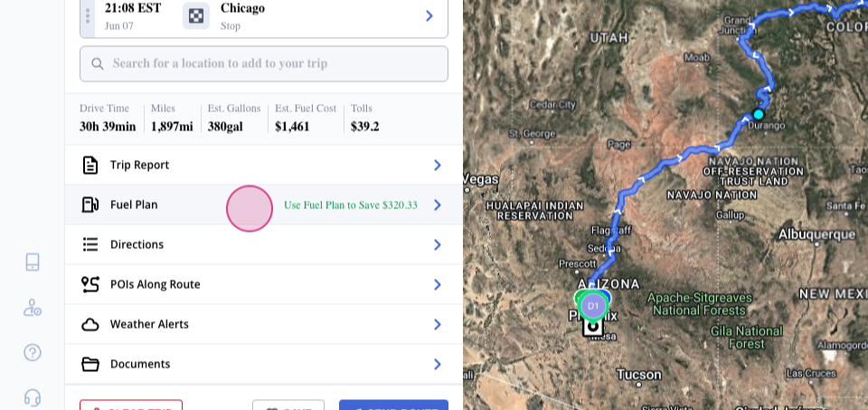Expand the Fuel Plan chevron arrow

438,205
